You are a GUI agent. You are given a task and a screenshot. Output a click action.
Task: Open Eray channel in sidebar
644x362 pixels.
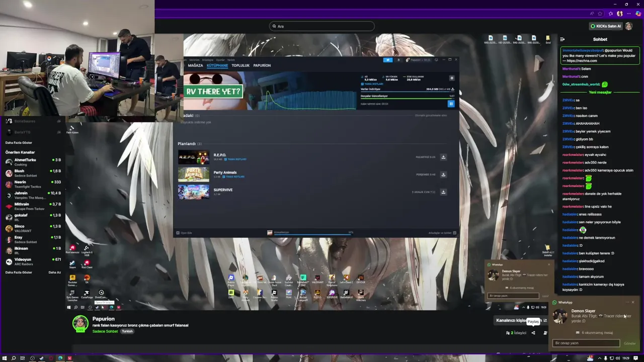coord(32,239)
